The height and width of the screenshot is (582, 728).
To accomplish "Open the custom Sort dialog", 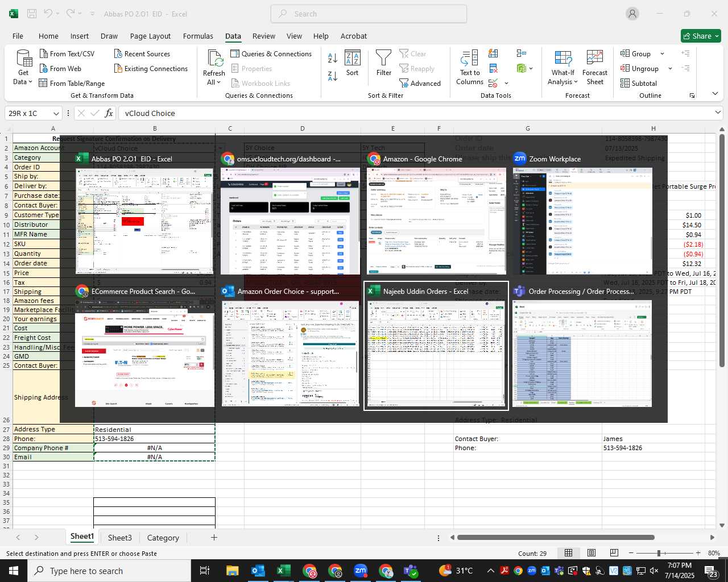I will [x=353, y=63].
